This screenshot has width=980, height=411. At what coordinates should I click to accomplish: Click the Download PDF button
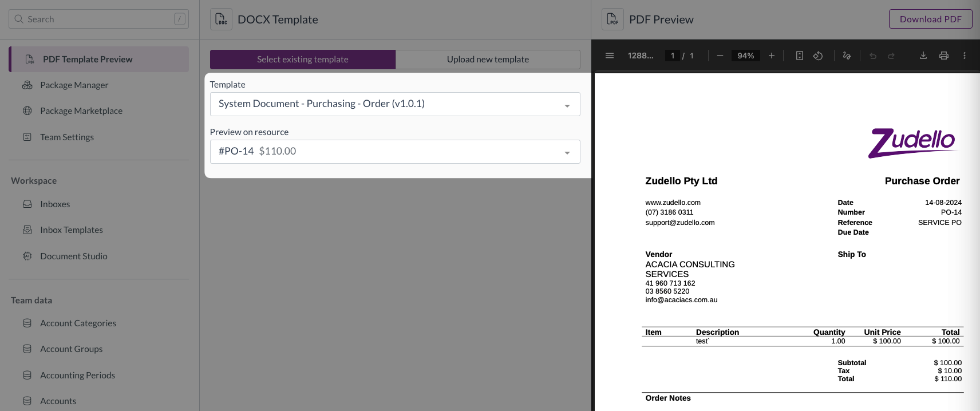click(930, 19)
